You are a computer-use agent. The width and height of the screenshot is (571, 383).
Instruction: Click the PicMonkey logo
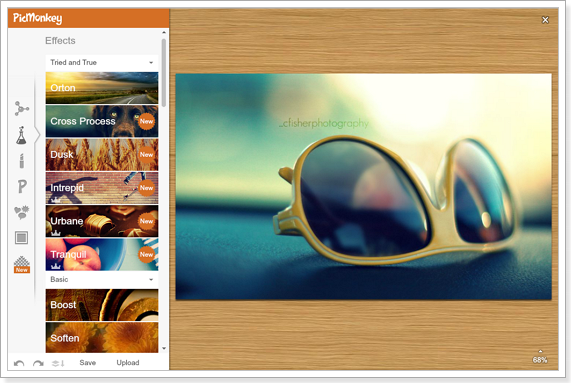point(38,18)
